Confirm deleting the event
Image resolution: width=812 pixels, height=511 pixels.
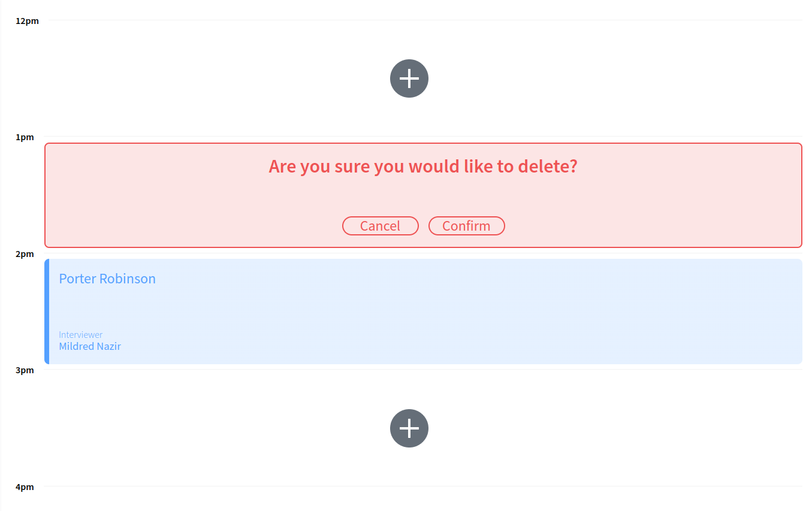click(467, 226)
